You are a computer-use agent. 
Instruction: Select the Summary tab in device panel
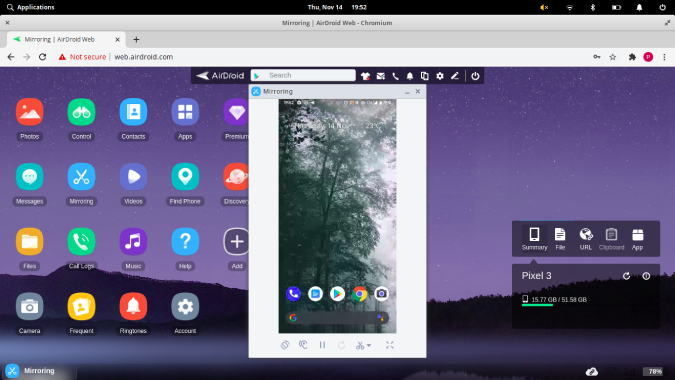534,238
